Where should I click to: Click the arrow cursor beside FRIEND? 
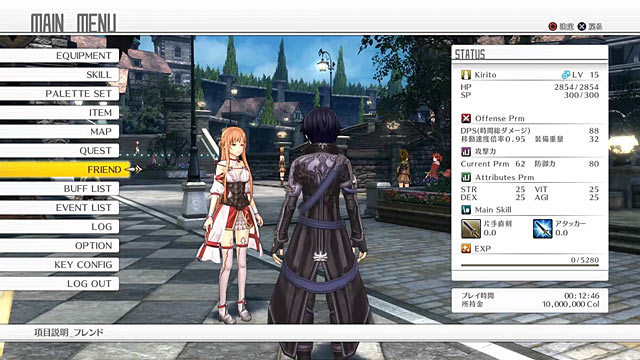(133, 169)
